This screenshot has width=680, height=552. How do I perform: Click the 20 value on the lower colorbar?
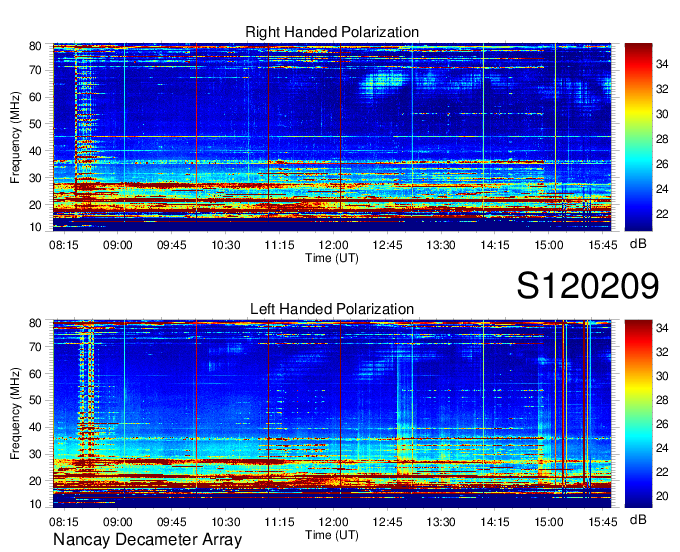pyautogui.click(x=662, y=496)
